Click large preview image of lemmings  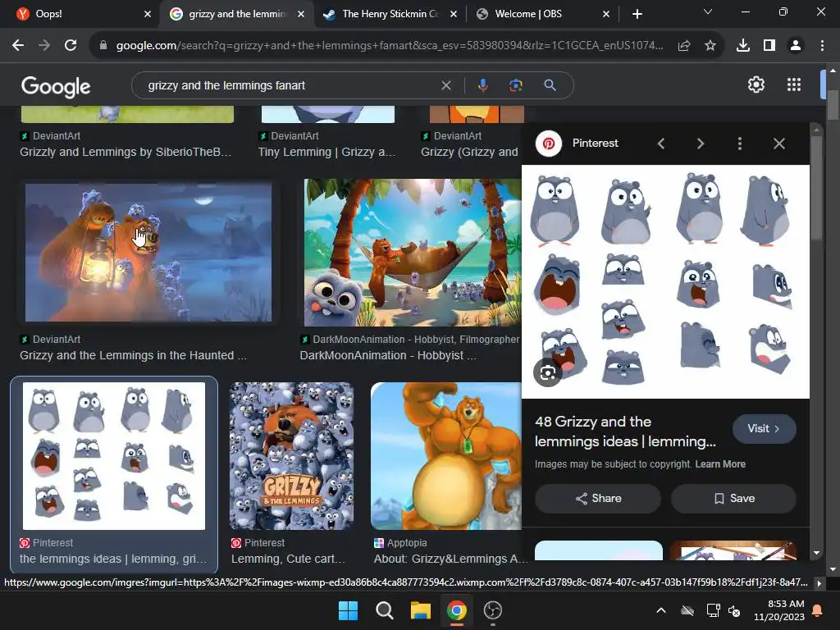click(x=665, y=282)
